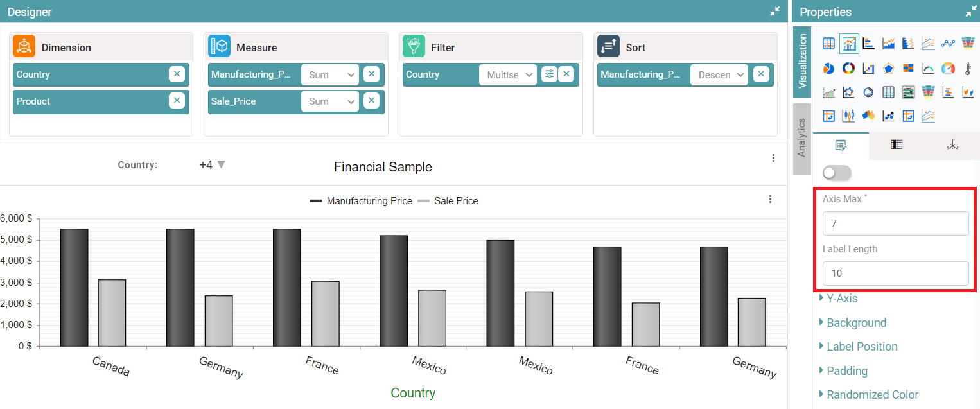Open the axis settings tab in Properties
The width and height of the screenshot is (980, 409).
click(952, 145)
